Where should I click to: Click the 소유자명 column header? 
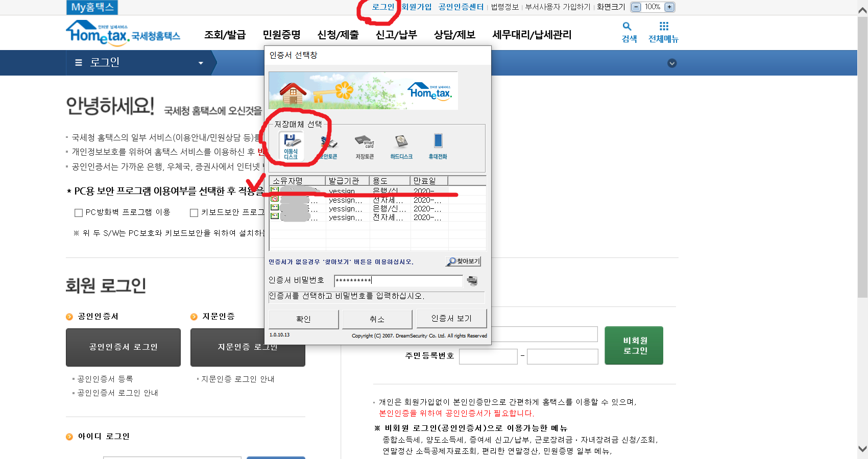coord(298,181)
